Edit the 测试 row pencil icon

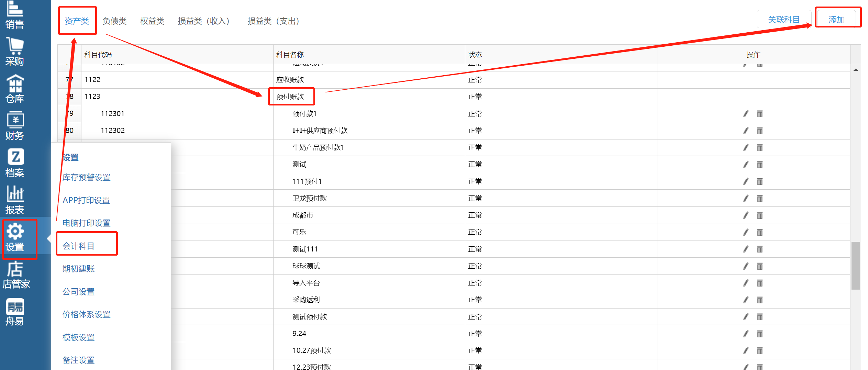tap(746, 165)
